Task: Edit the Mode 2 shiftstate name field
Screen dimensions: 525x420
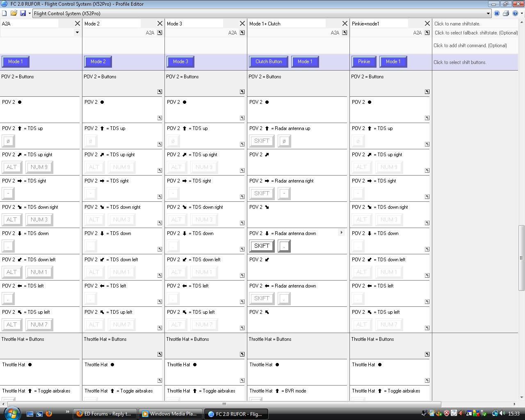Action: 112,23
